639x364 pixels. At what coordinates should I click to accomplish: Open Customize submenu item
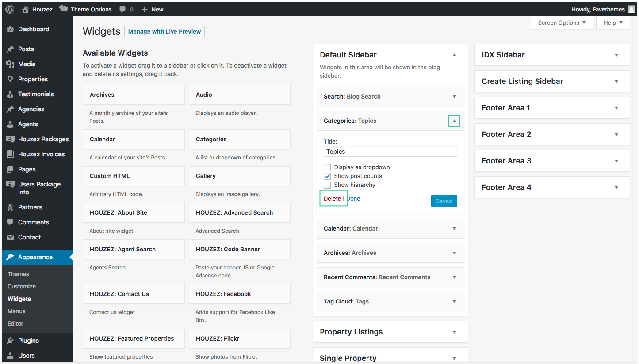pos(22,286)
